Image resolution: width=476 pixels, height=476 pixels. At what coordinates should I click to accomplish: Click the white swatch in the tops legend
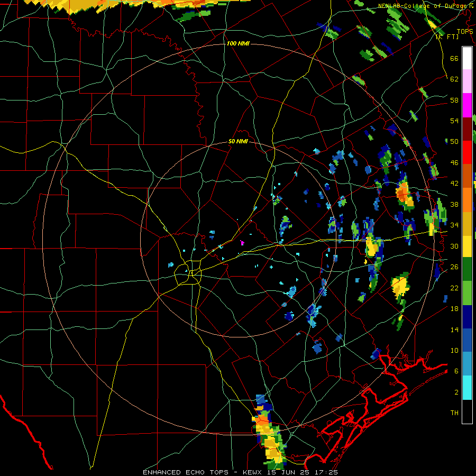click(467, 58)
